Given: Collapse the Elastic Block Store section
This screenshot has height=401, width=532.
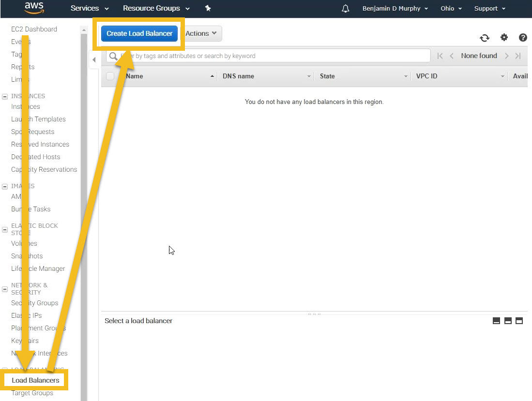Looking at the screenshot, I should coord(5,230).
